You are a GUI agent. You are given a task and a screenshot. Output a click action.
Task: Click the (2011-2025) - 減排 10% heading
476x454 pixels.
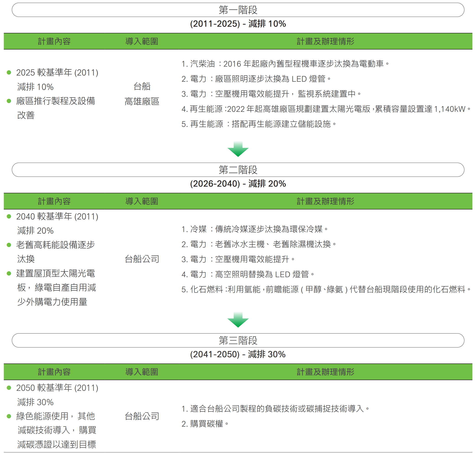click(x=238, y=24)
